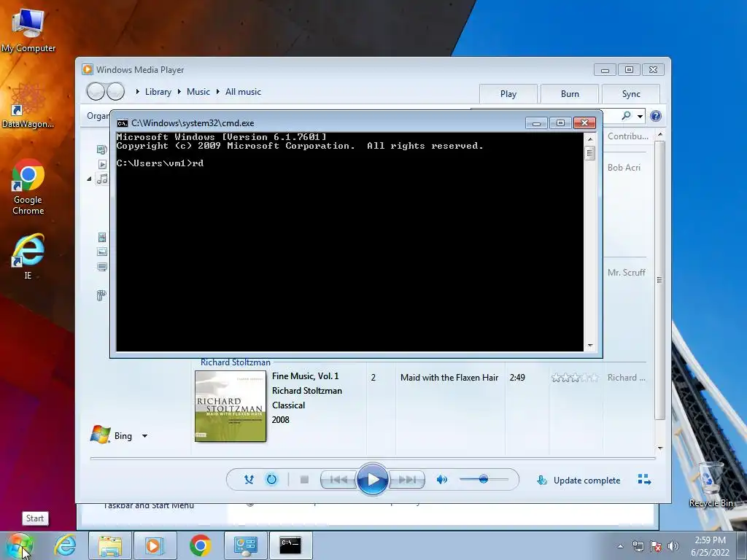Open the Media Player help
Viewport: 747px width, 560px height.
point(656,116)
